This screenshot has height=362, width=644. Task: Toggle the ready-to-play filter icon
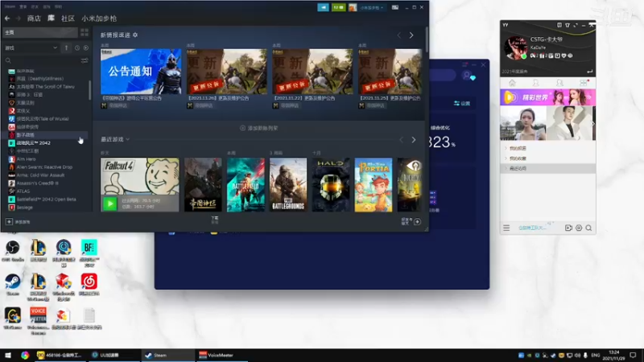click(x=86, y=48)
